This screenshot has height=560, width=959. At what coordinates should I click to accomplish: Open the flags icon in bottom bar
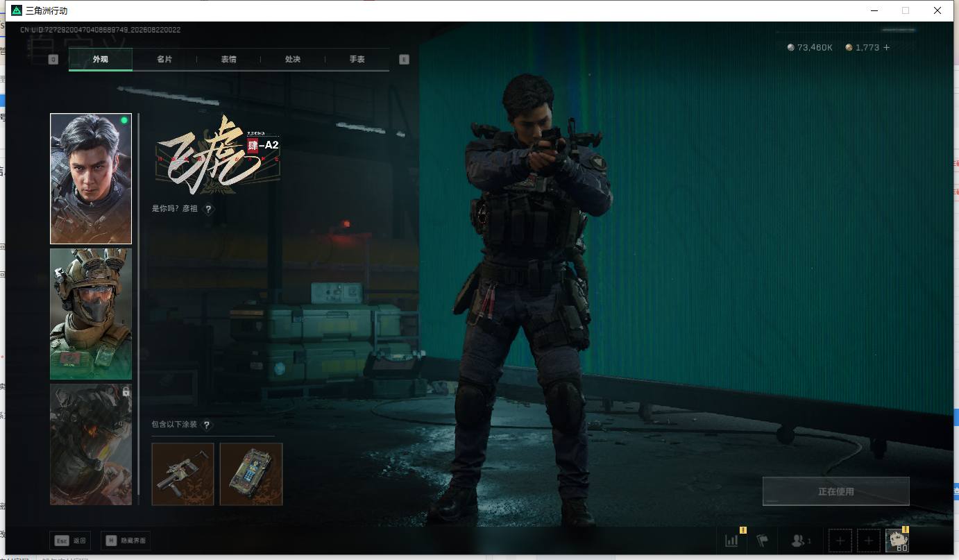pyautogui.click(x=763, y=540)
